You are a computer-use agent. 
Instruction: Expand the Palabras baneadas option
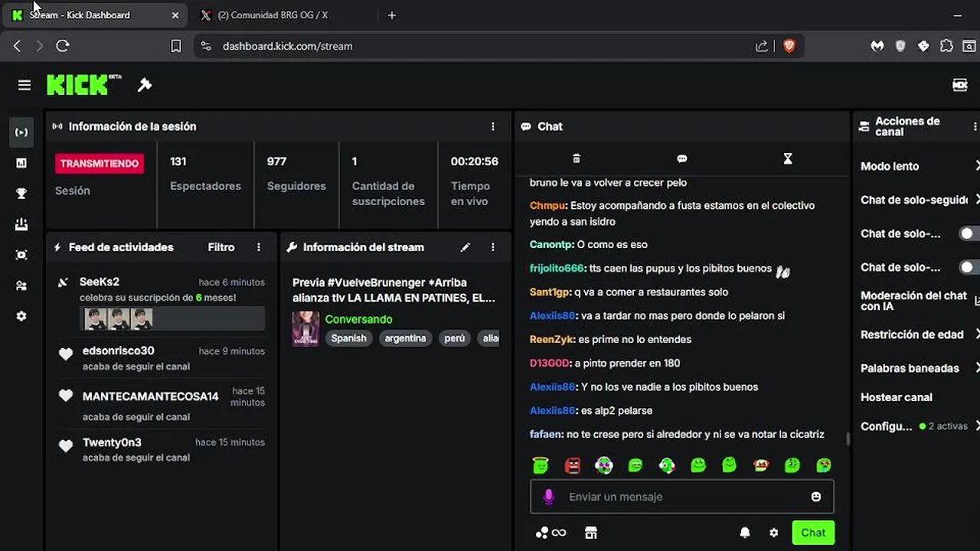(x=919, y=368)
